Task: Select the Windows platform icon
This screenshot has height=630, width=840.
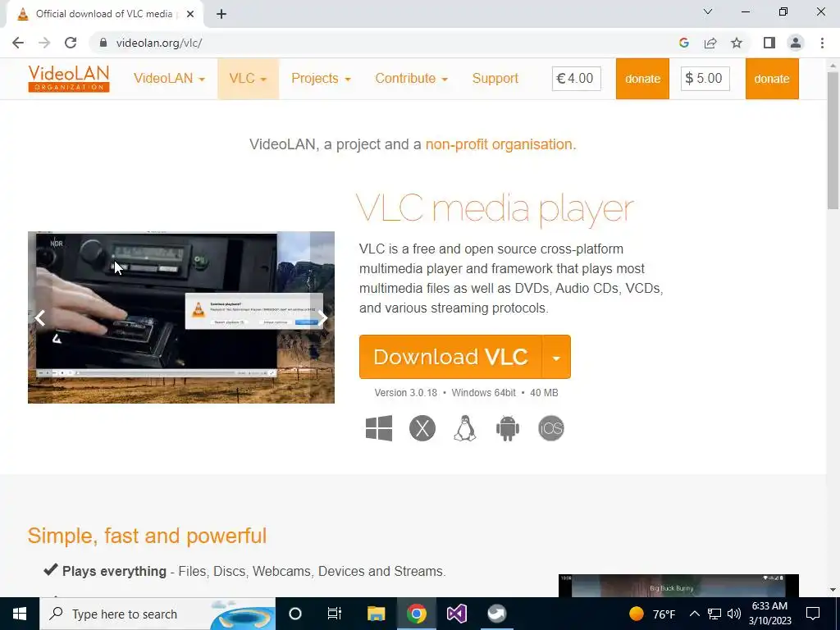Action: [x=379, y=428]
